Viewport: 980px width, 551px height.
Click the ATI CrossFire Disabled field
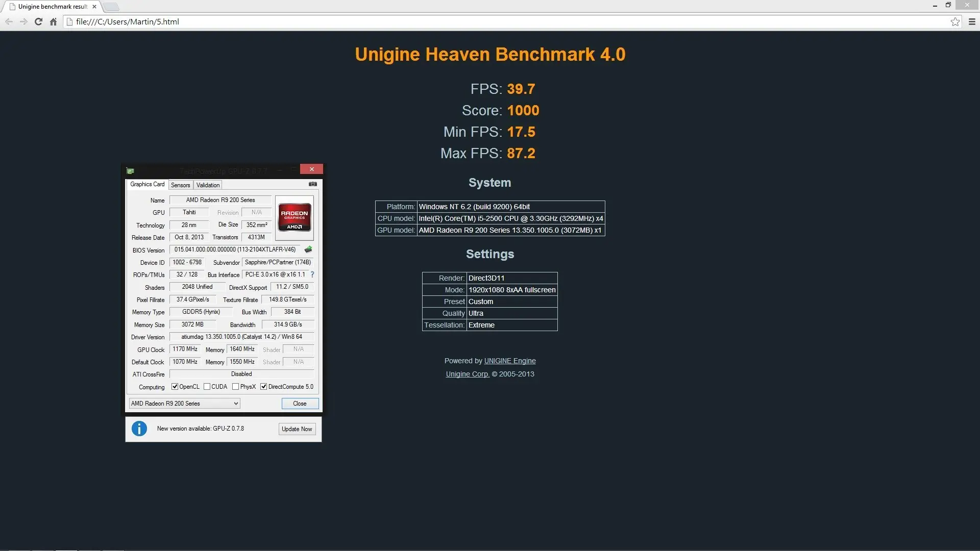tap(242, 374)
